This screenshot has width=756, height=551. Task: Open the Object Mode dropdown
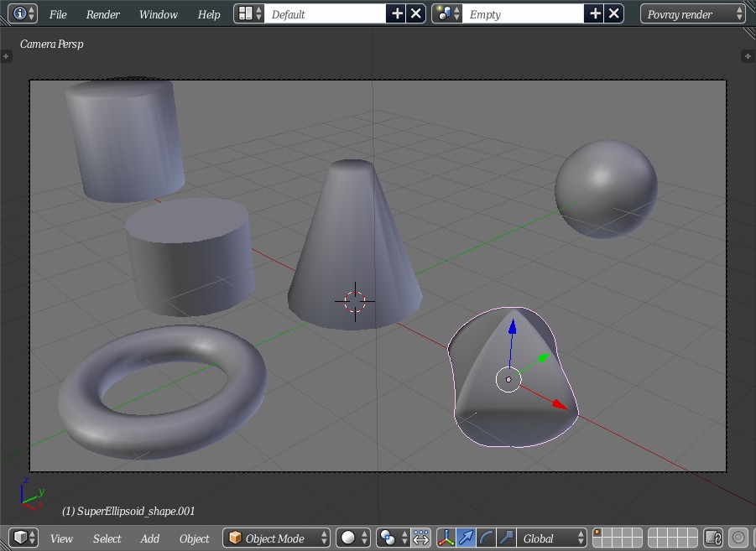(x=277, y=538)
